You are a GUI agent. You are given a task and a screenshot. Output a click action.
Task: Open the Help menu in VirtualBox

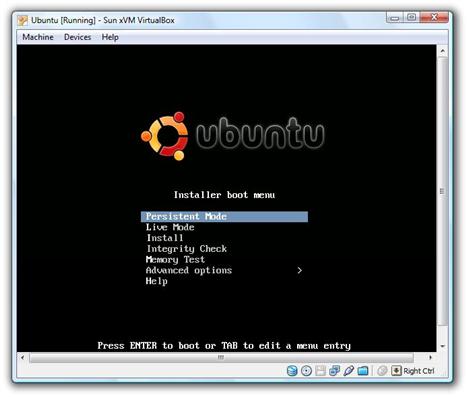coord(110,37)
